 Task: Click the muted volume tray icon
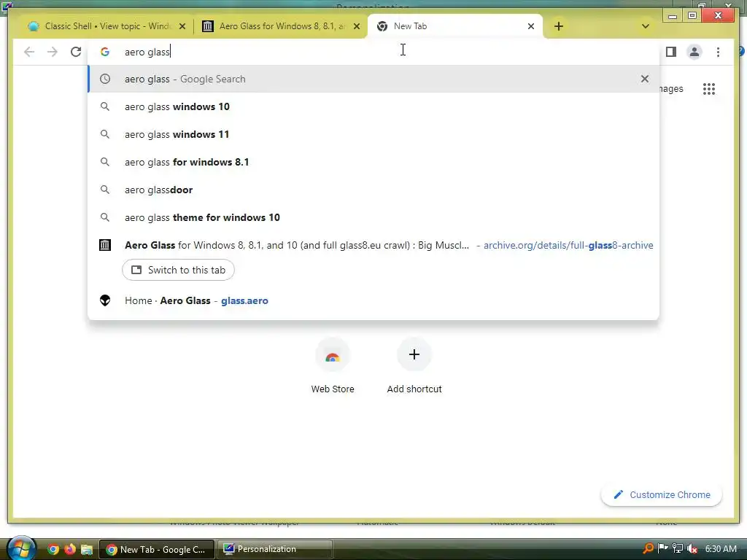[692, 548]
